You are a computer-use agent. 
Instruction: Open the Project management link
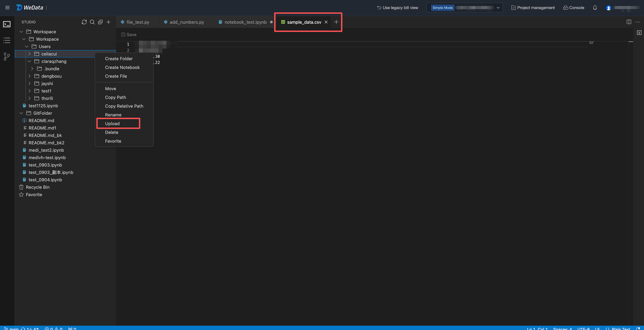533,8
